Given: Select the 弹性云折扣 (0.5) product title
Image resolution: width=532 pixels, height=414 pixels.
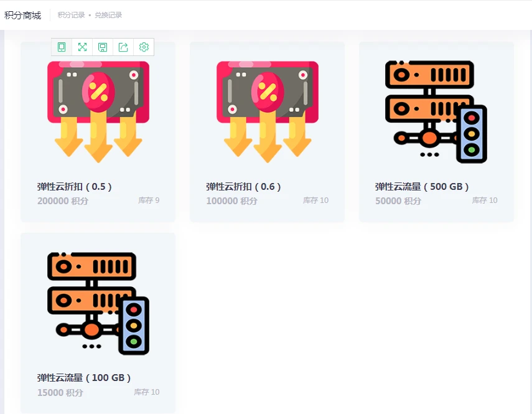Looking at the screenshot, I should tap(75, 186).
